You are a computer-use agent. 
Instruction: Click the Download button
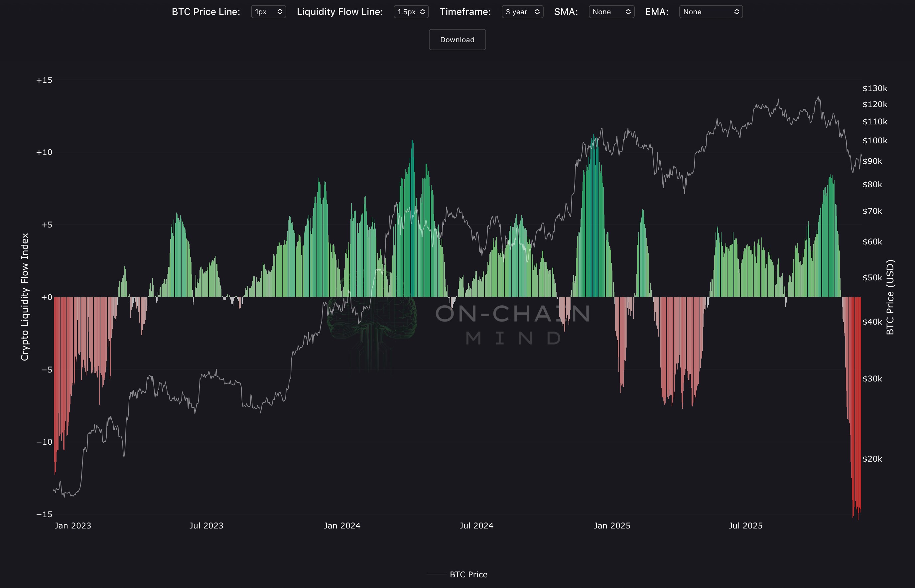pyautogui.click(x=457, y=40)
